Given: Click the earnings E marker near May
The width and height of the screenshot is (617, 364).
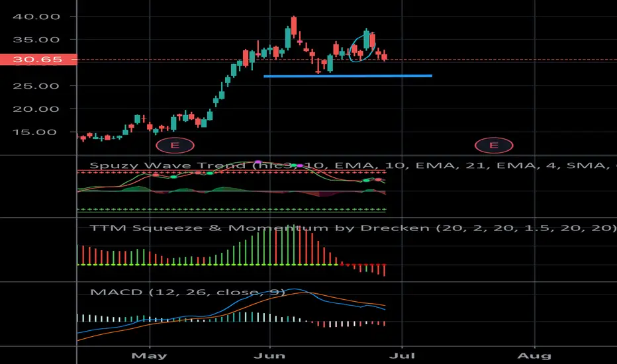Looking at the screenshot, I should (x=175, y=145).
